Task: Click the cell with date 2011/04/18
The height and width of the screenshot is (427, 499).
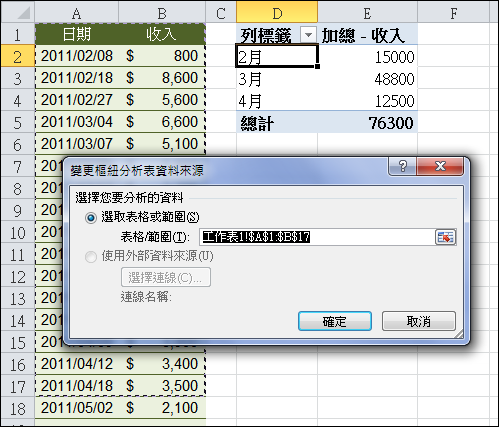Action: click(77, 386)
